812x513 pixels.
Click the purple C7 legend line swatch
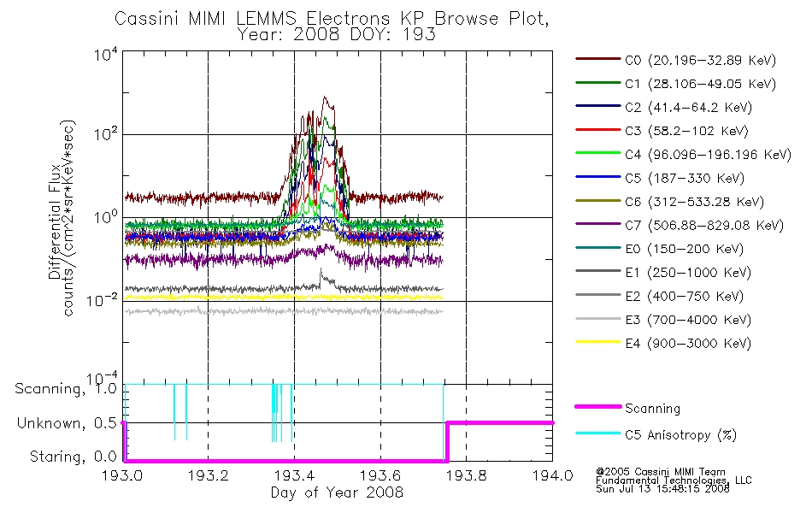598,224
